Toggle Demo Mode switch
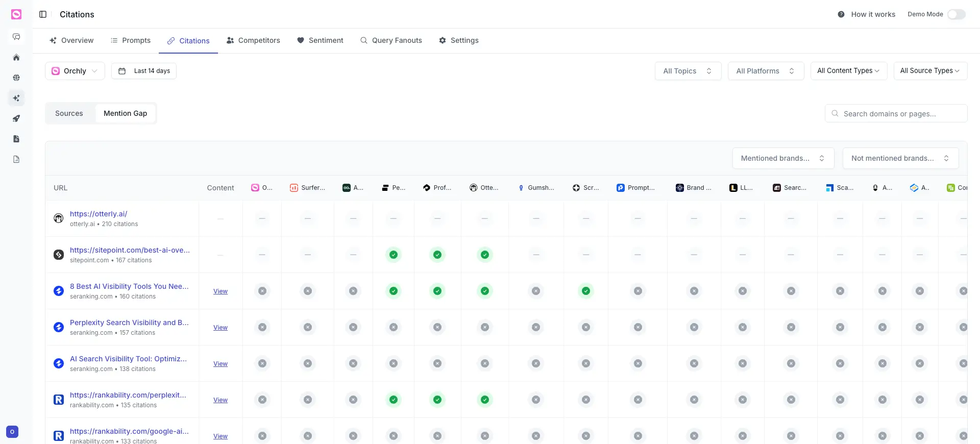The width and height of the screenshot is (980, 444). point(957,14)
